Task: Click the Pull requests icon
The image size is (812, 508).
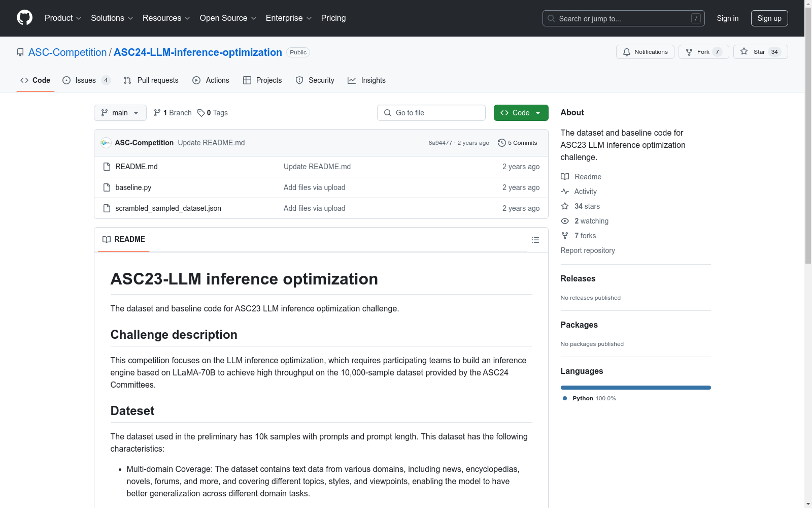Action: [127, 80]
